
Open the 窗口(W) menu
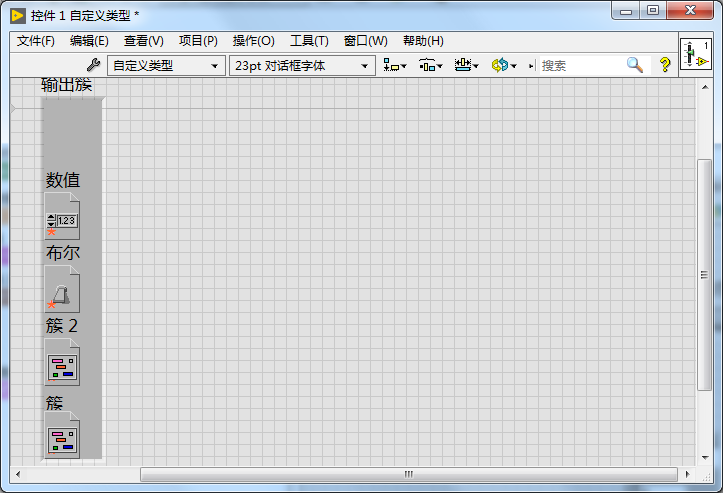(x=366, y=41)
